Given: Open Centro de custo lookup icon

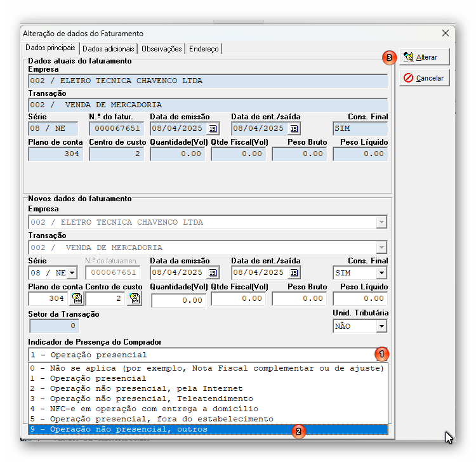Looking at the screenshot, I should 135,298.
